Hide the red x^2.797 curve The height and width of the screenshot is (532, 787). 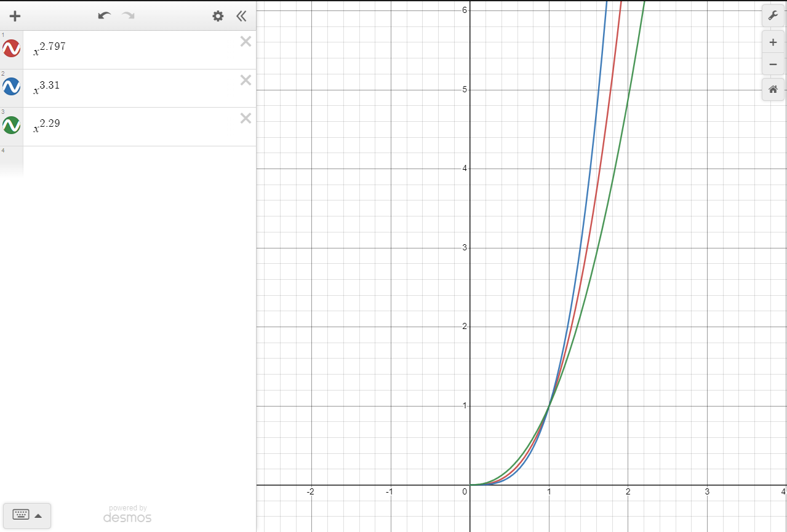pos(11,49)
